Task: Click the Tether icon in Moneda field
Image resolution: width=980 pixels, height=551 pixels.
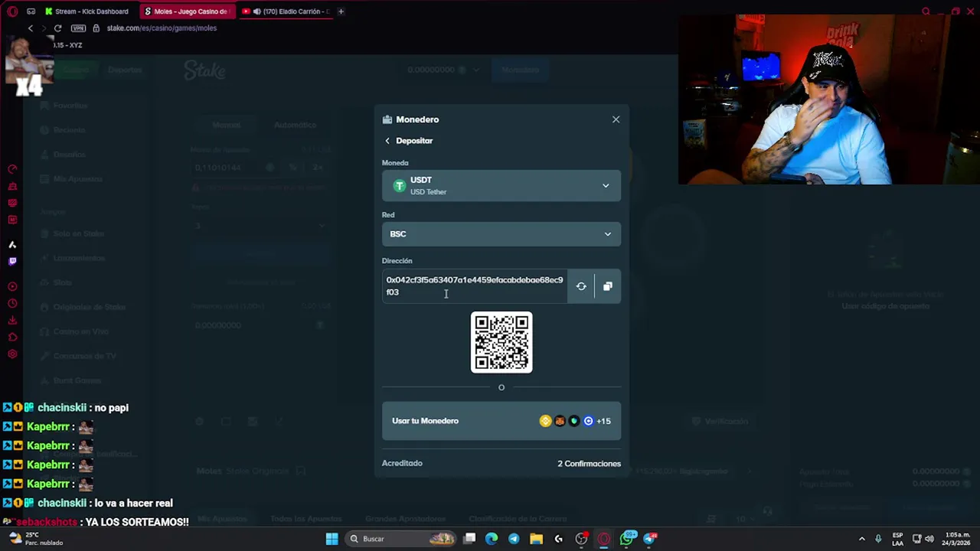Action: pyautogui.click(x=399, y=186)
